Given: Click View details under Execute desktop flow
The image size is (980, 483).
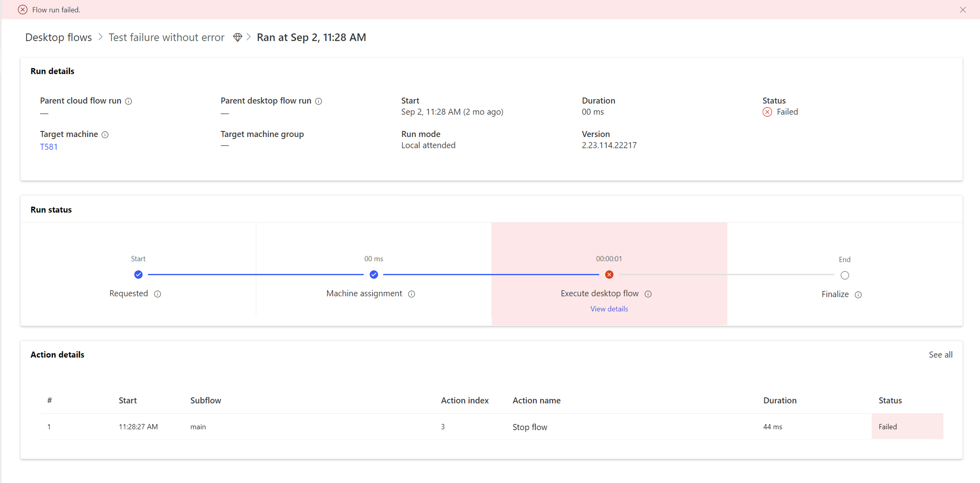Looking at the screenshot, I should [609, 309].
